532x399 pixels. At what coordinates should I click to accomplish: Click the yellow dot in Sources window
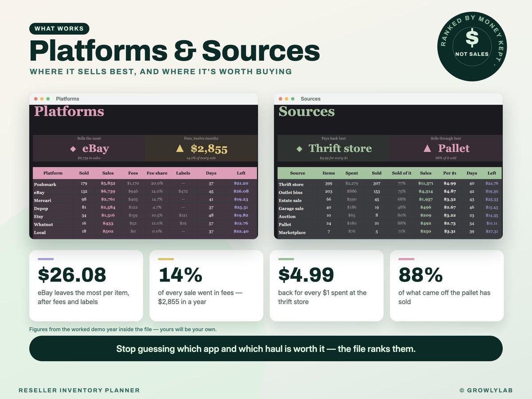click(x=286, y=99)
